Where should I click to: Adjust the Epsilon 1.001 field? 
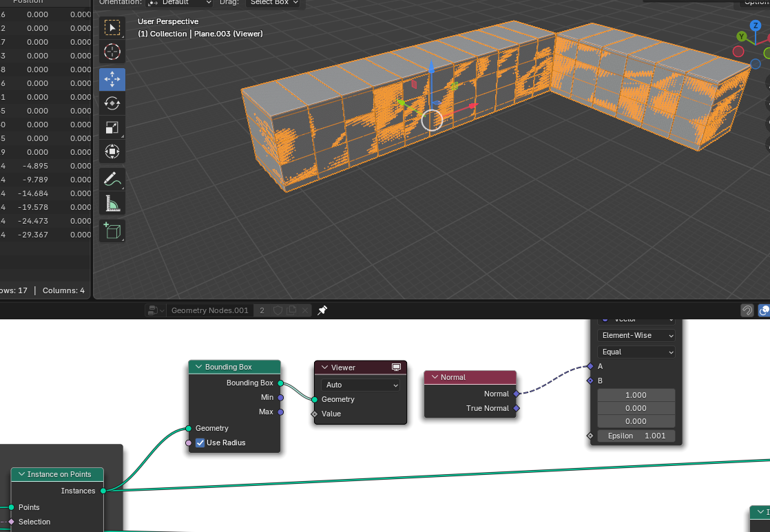pyautogui.click(x=636, y=436)
